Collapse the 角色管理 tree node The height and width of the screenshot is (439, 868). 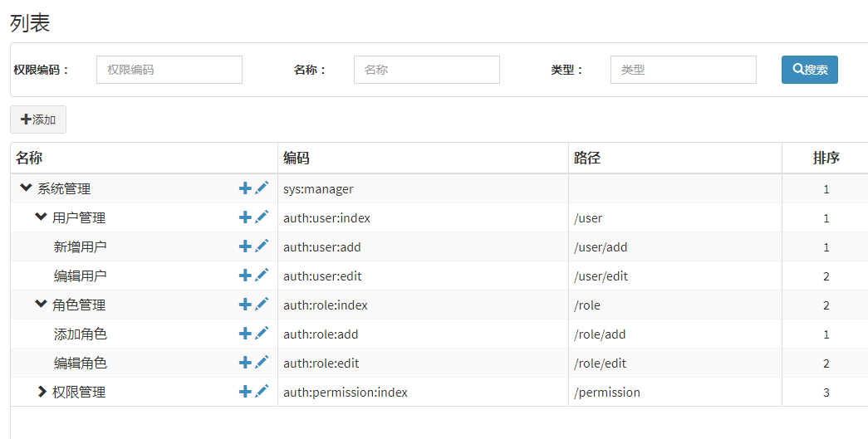(x=41, y=304)
